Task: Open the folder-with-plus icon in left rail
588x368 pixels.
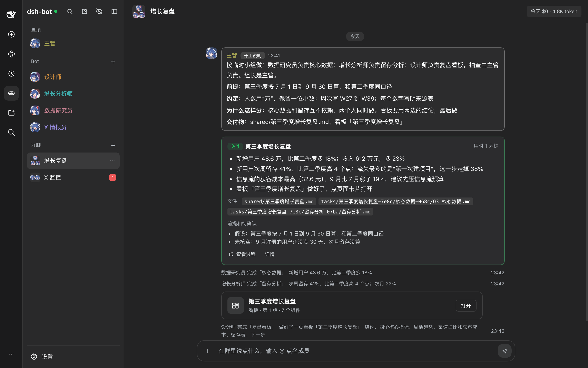Action: [11, 113]
